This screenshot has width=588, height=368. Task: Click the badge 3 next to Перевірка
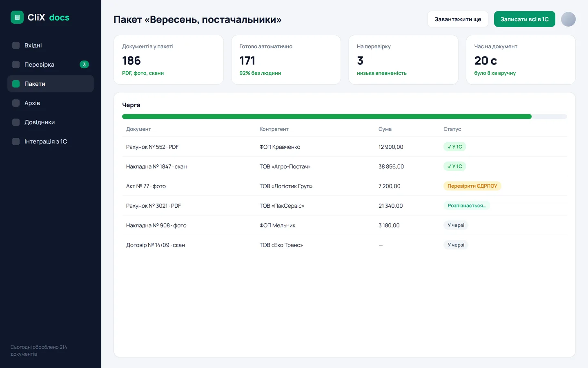pos(84,65)
